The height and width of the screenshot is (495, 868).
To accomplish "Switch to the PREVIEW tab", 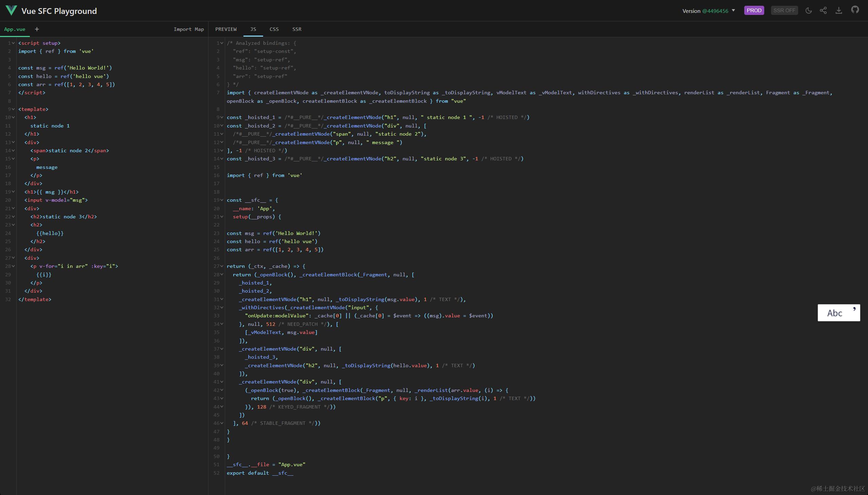I will [226, 29].
